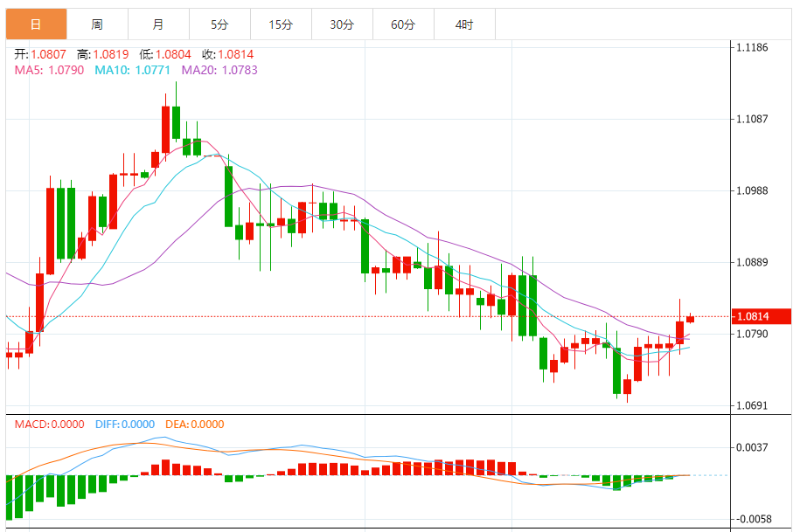The height and width of the screenshot is (532, 800).
Task: Switch to the 月 monthly tab
Action: (158, 24)
